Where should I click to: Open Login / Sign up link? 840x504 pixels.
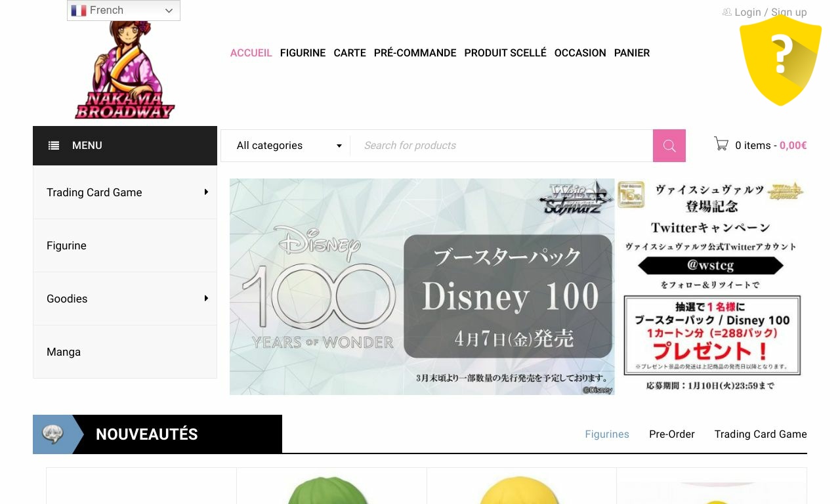click(770, 12)
